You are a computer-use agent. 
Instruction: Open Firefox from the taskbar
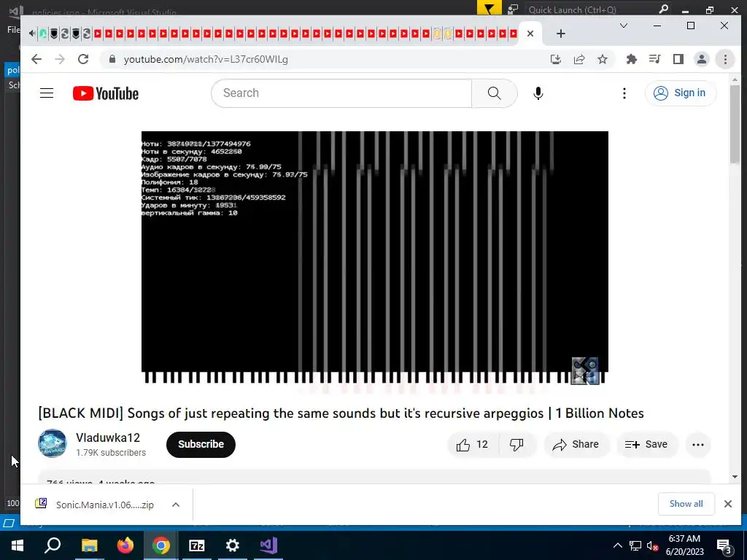pyautogui.click(x=125, y=545)
